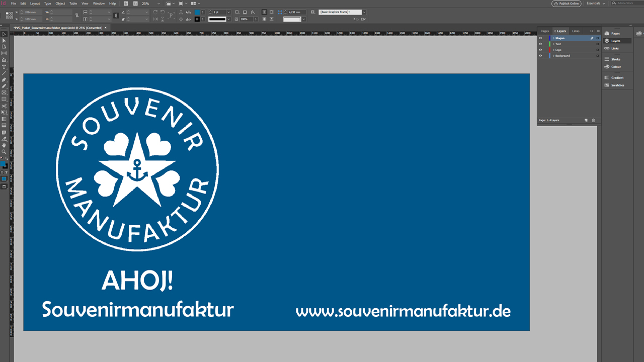Hide the Logo layer visibility eye
The width and height of the screenshot is (644, 362).
(x=540, y=50)
